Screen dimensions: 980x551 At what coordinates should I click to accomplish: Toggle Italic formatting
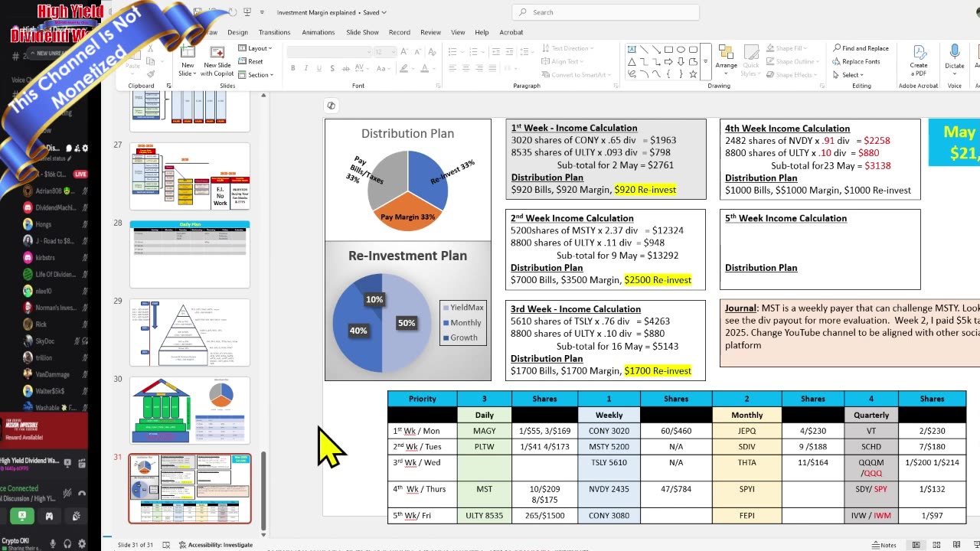pyautogui.click(x=305, y=68)
